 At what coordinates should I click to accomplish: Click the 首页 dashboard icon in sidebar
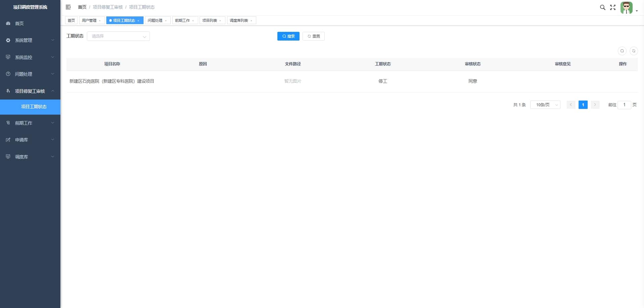pos(8,23)
